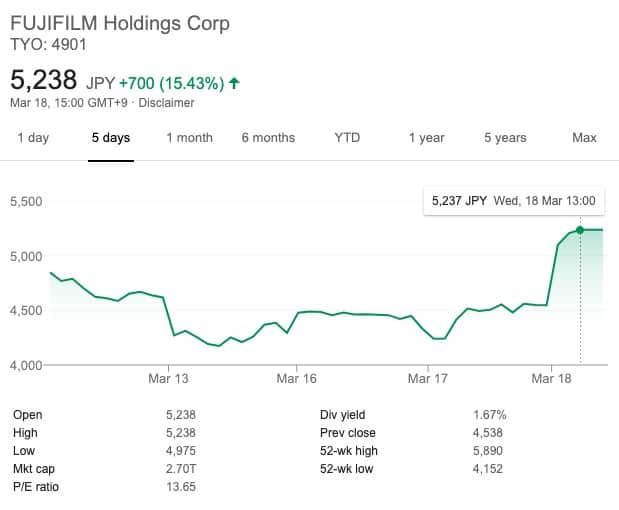The height and width of the screenshot is (510, 619).
Task: Select the 1 day chart range tab
Action: pos(33,138)
